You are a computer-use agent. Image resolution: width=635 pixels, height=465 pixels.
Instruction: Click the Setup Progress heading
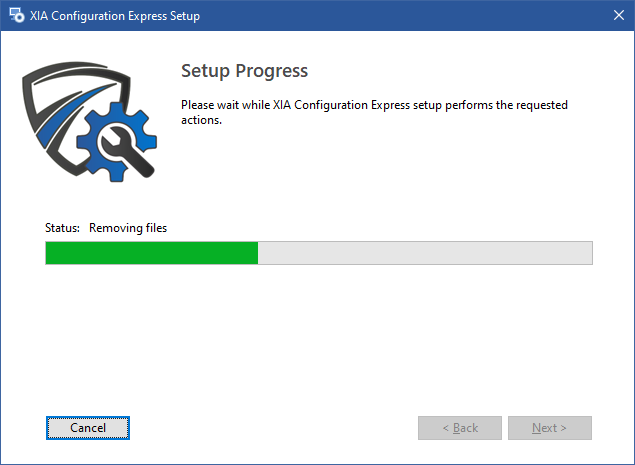244,71
